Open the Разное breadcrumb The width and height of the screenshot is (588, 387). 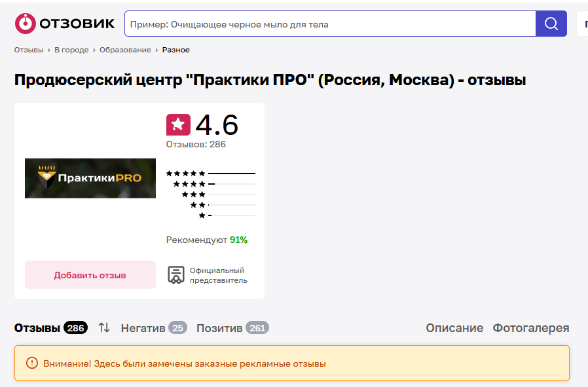click(x=176, y=50)
